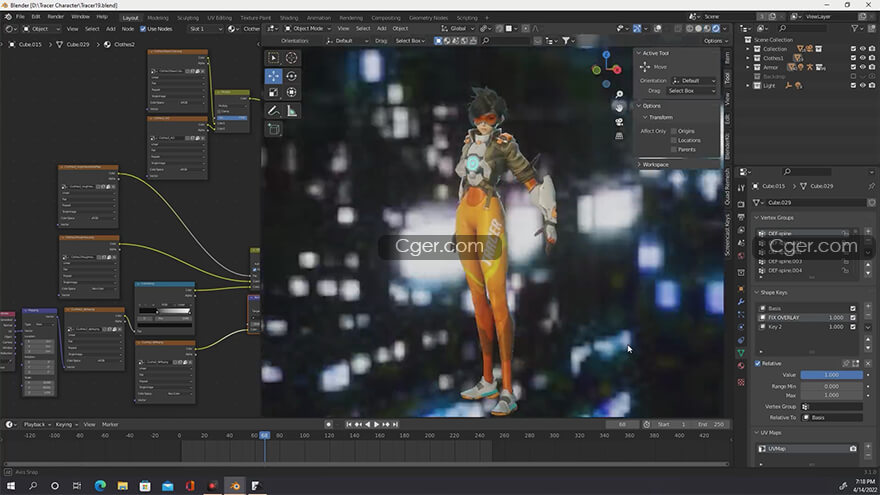Toggle Affect Only Locations checkbox
This screenshot has width=880, height=495.
tap(673, 140)
